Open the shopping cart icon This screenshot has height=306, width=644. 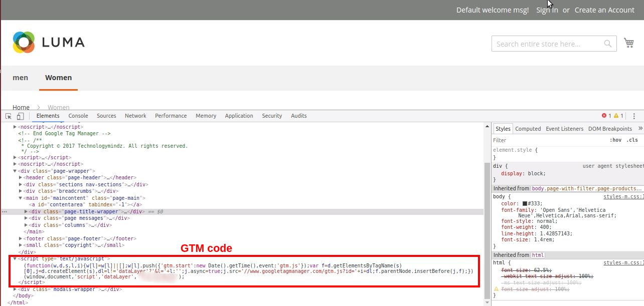pyautogui.click(x=628, y=43)
